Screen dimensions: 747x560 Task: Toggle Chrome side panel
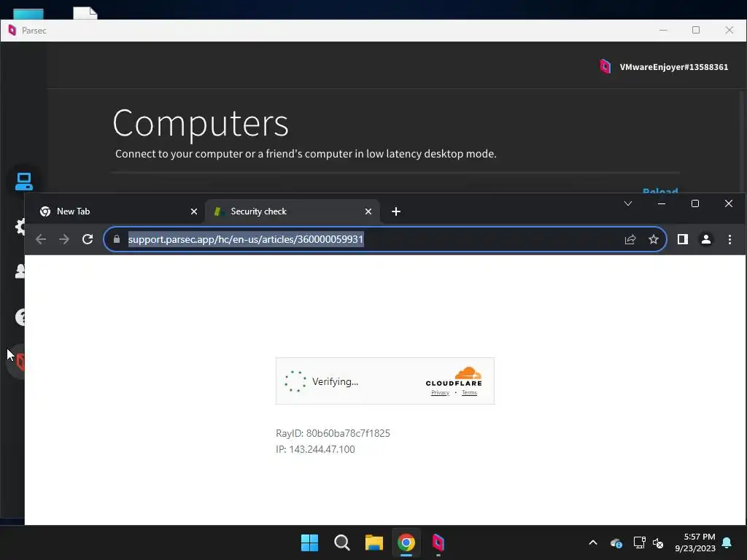(x=683, y=239)
